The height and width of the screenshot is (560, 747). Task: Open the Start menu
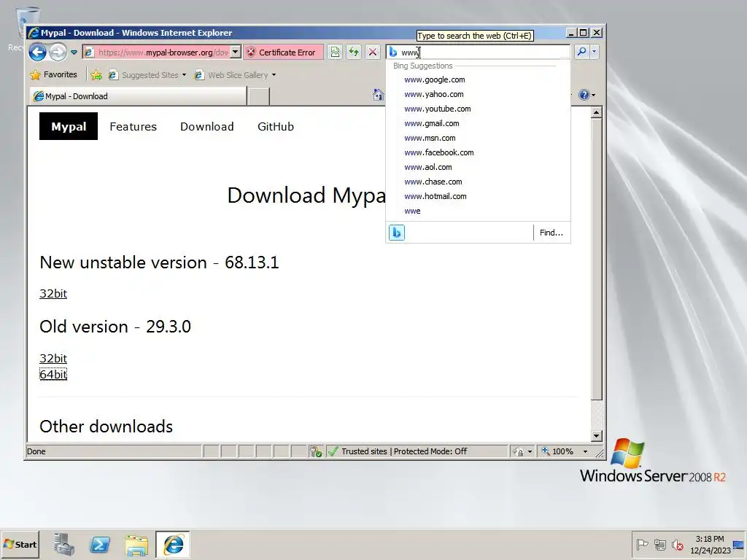click(x=20, y=544)
